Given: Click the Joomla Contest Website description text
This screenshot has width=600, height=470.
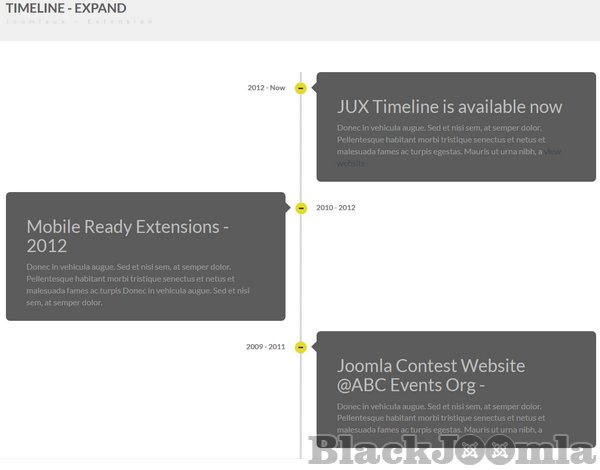Looking at the screenshot, I should (440, 418).
